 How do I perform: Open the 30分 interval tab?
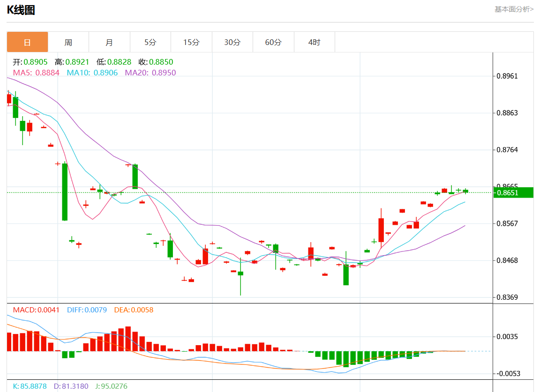coord(232,42)
